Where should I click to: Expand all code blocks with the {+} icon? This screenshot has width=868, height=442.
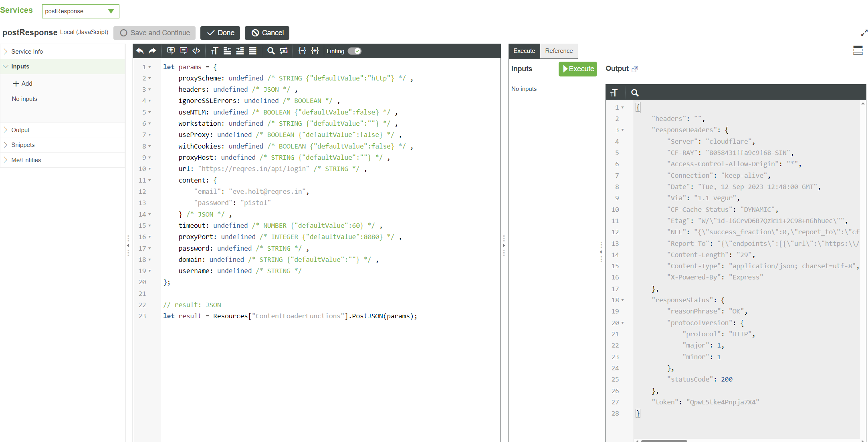[315, 51]
